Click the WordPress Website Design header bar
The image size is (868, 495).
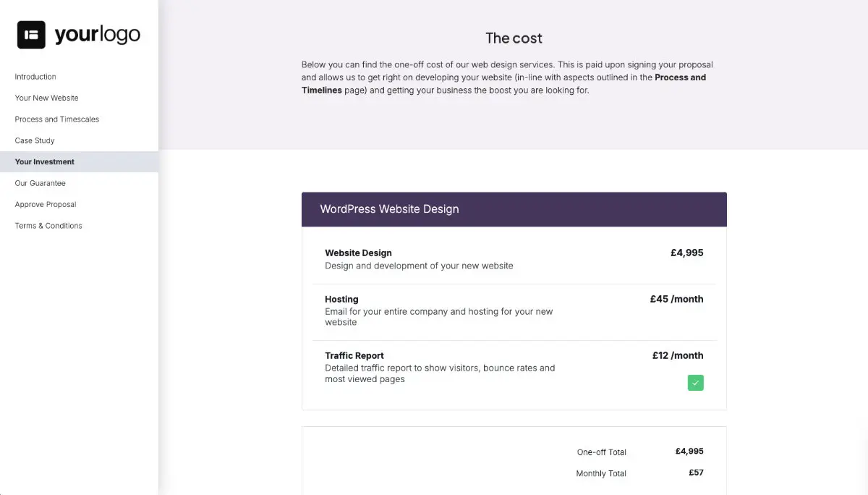(x=514, y=208)
